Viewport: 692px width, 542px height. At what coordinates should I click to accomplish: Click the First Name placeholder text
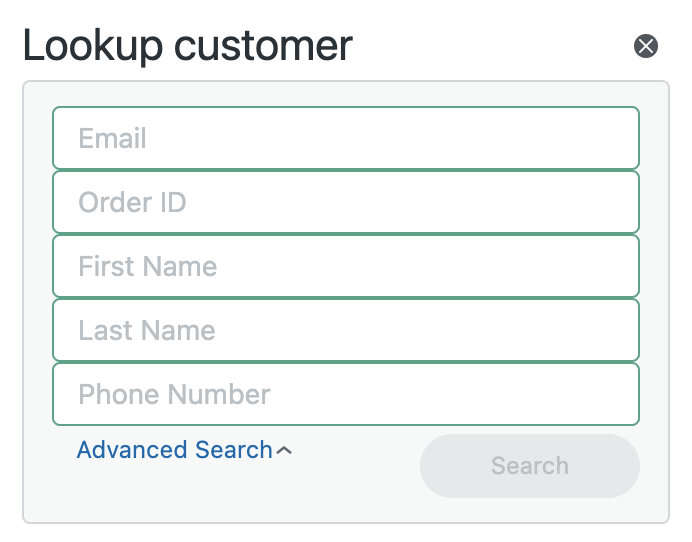pyautogui.click(x=148, y=266)
